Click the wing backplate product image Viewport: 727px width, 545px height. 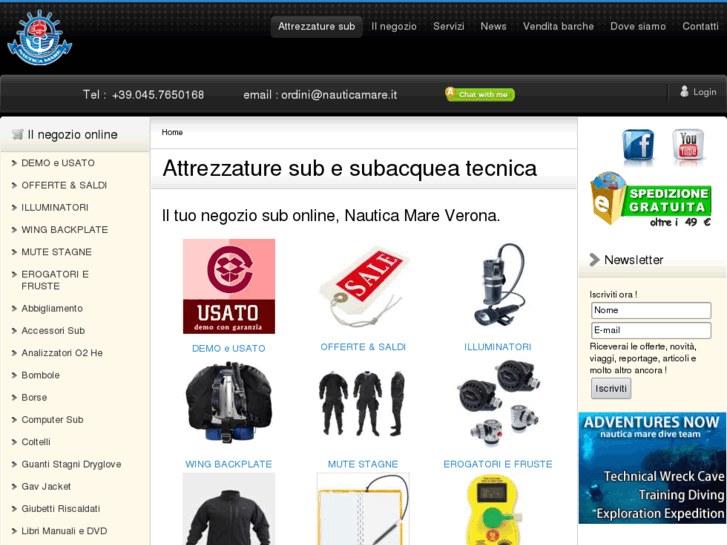pos(229,402)
